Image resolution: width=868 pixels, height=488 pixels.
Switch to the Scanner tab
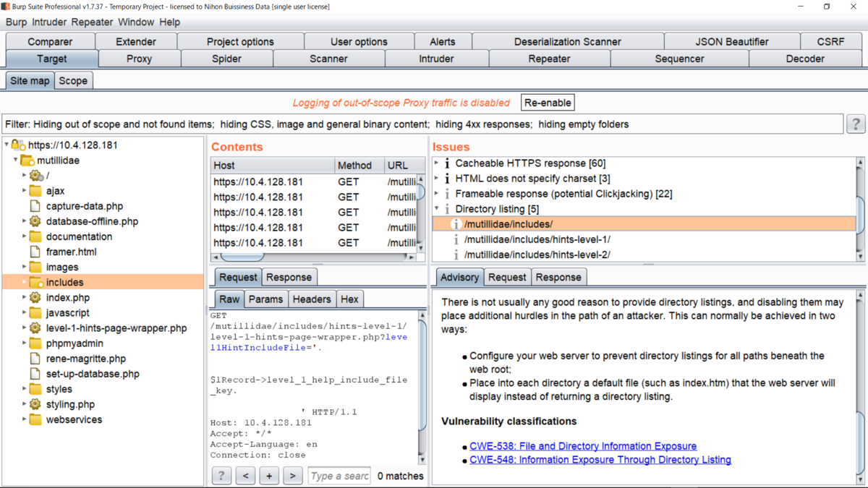[x=328, y=59]
